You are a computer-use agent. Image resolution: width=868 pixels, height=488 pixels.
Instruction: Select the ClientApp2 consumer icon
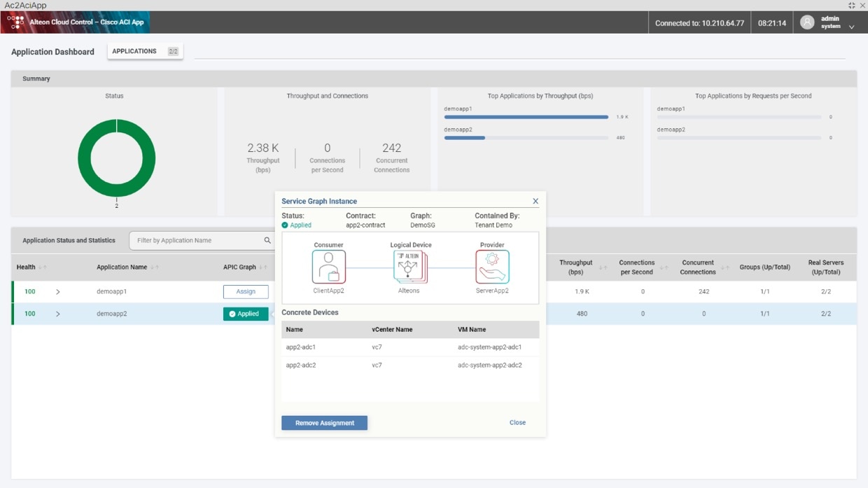pos(328,266)
